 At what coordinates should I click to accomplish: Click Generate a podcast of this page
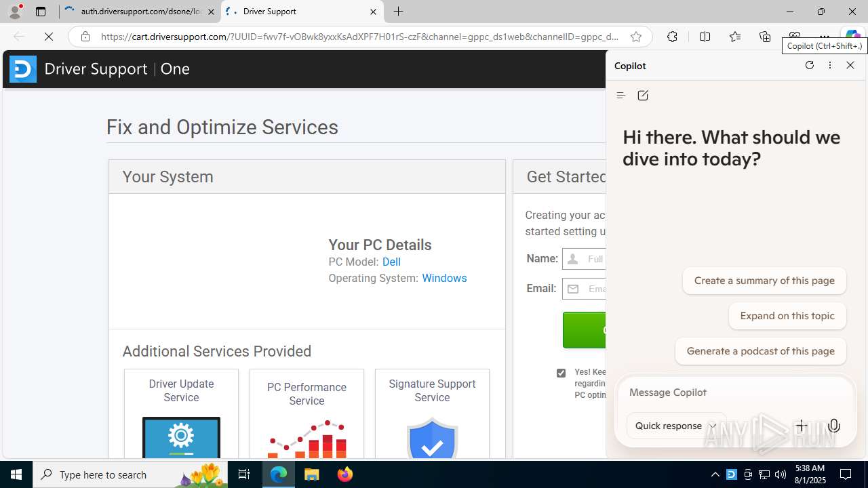760,351
